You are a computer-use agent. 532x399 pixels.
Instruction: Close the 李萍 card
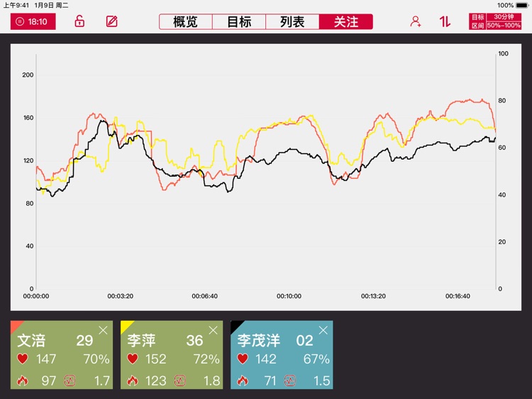[213, 330]
